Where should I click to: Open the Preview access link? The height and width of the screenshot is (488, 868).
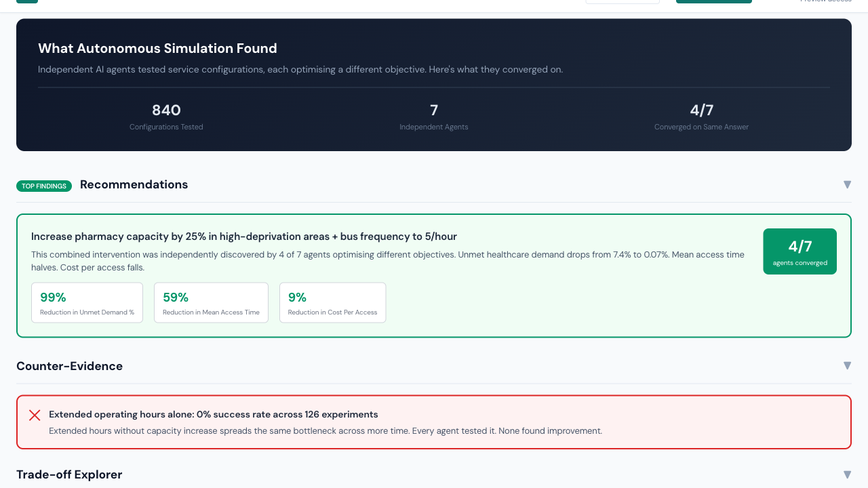(825, 1)
